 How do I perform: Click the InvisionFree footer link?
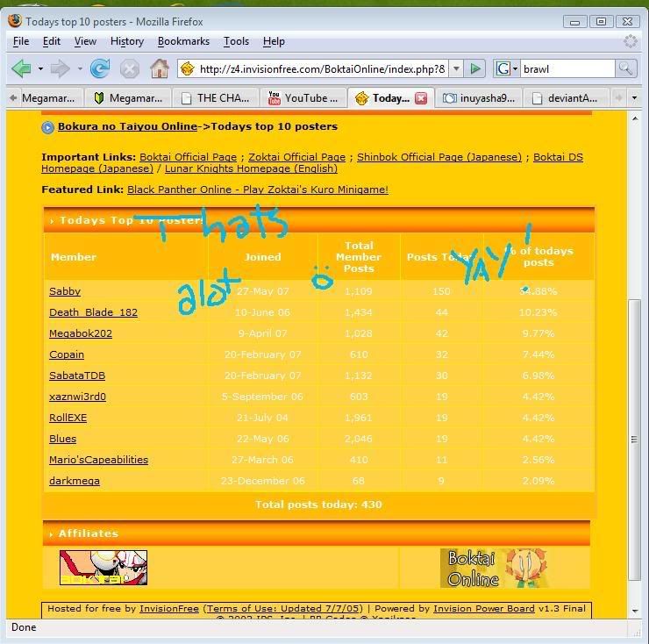pos(169,608)
